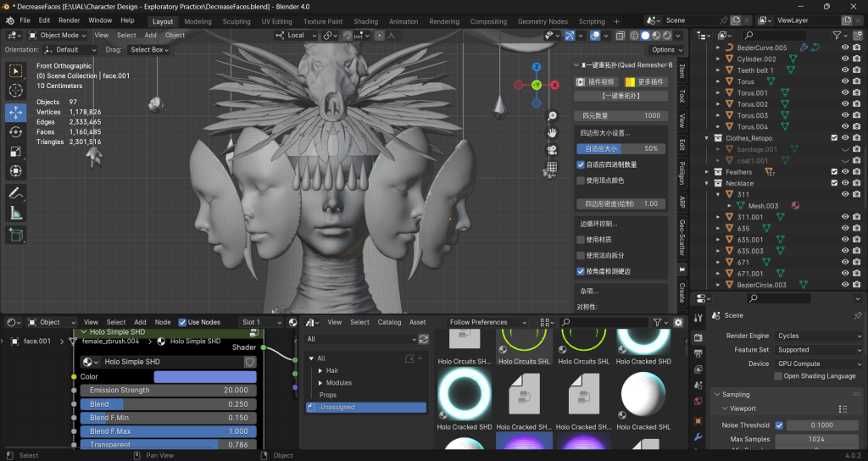868x461 pixels.
Task: Collapse the Sampling panel
Action: point(717,395)
